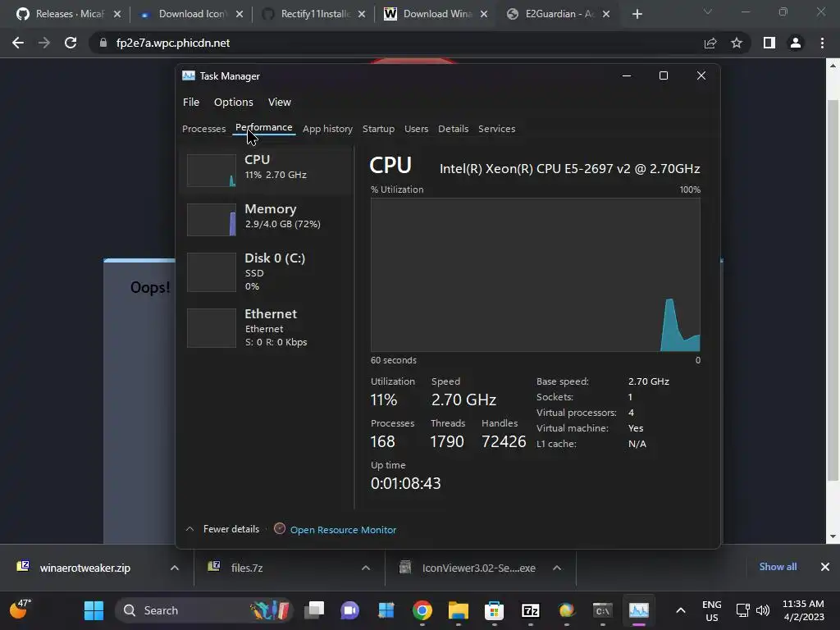The height and width of the screenshot is (630, 840).
Task: Open a new Chrome tab
Action: click(637, 14)
